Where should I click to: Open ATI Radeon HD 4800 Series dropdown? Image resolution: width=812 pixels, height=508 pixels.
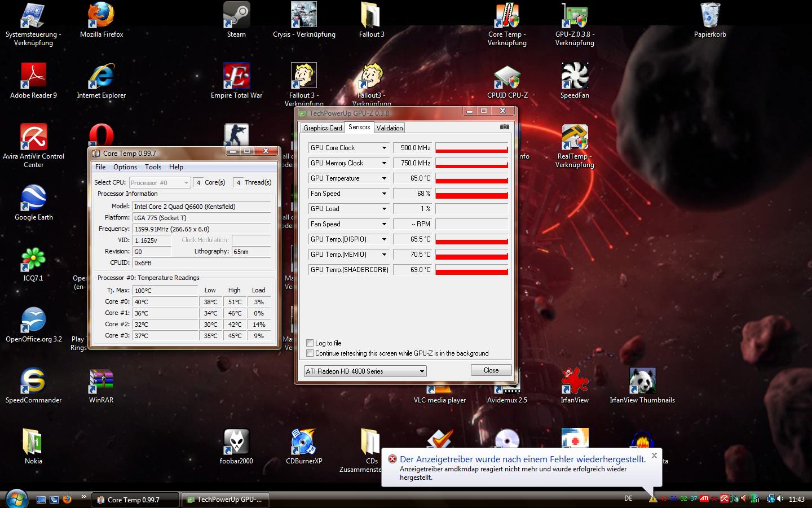pos(365,371)
